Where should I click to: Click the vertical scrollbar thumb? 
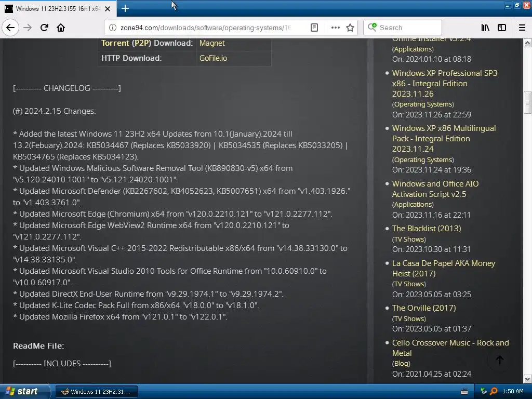pos(528,102)
